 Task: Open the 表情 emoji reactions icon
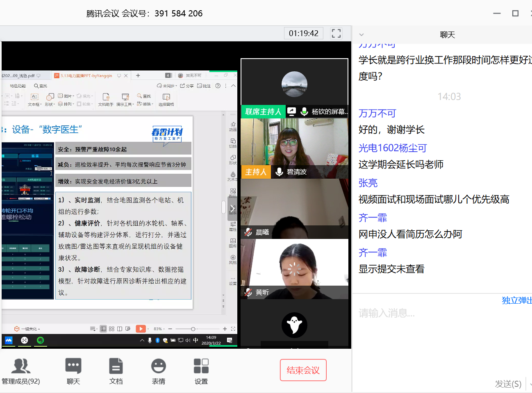(x=159, y=370)
